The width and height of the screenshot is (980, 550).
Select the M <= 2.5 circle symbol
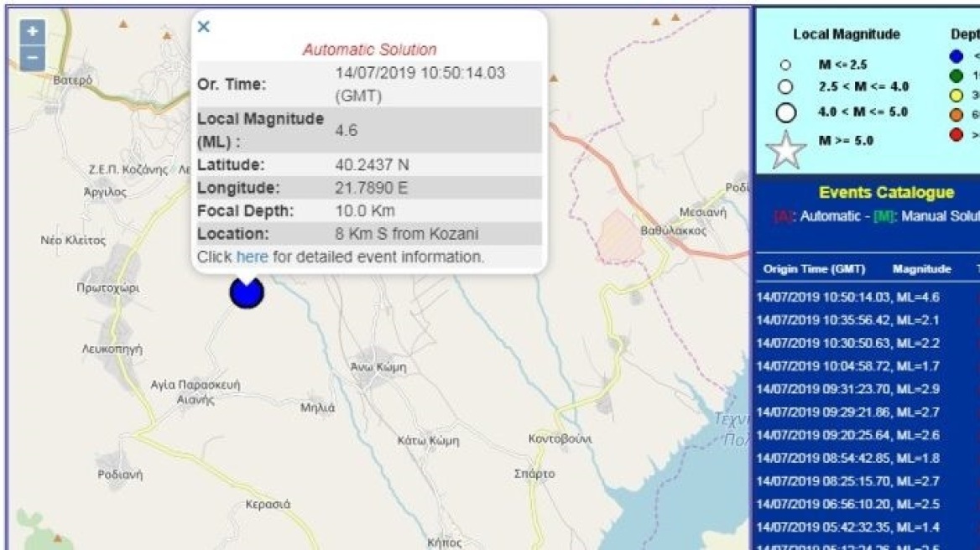click(785, 65)
